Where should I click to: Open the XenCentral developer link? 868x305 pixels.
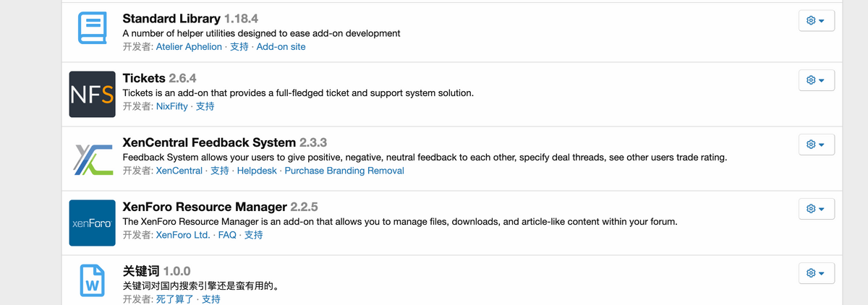[x=179, y=171]
